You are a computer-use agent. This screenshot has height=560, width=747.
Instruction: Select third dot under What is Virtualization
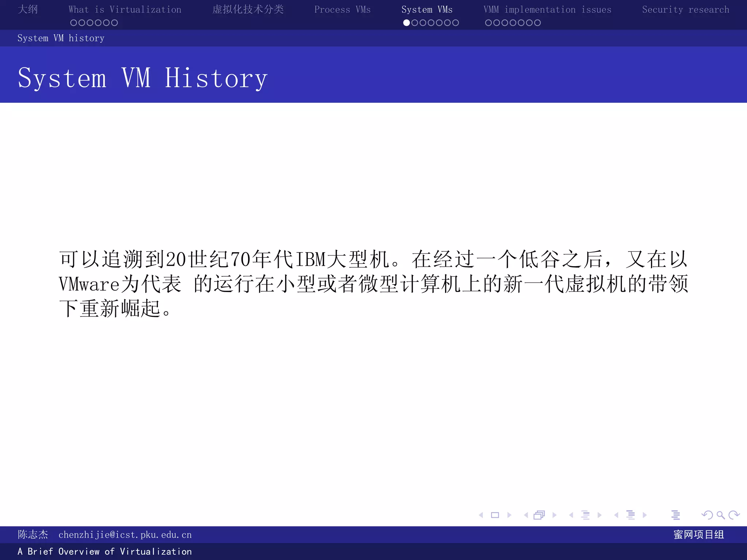coord(90,23)
